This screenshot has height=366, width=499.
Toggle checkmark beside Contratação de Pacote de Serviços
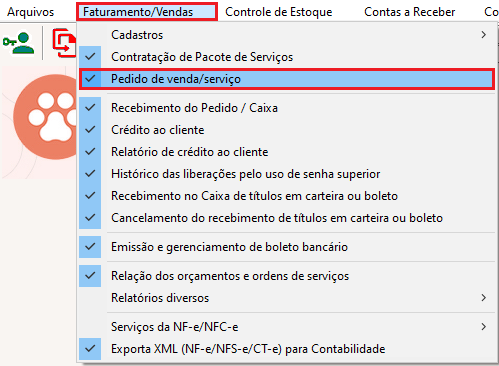90,57
